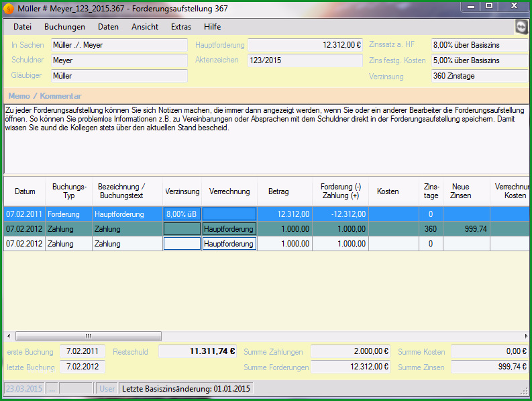The height and width of the screenshot is (401, 532).
Task: Click into the memo comment text area
Action: [x=266, y=138]
